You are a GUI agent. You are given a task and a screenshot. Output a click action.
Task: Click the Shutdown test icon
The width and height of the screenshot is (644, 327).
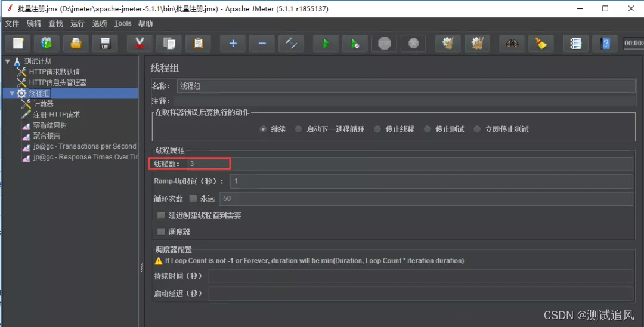[x=413, y=43]
